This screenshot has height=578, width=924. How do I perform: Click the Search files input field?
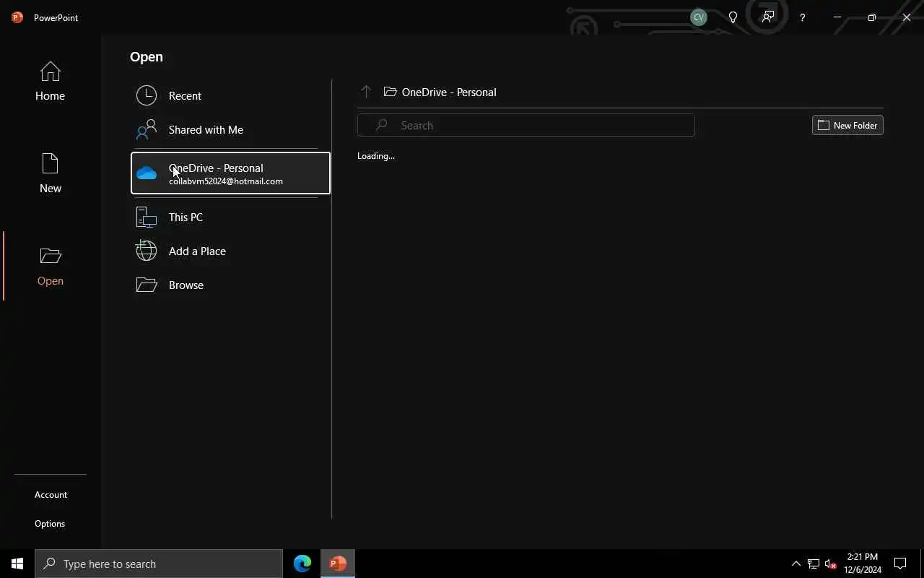[526, 125]
